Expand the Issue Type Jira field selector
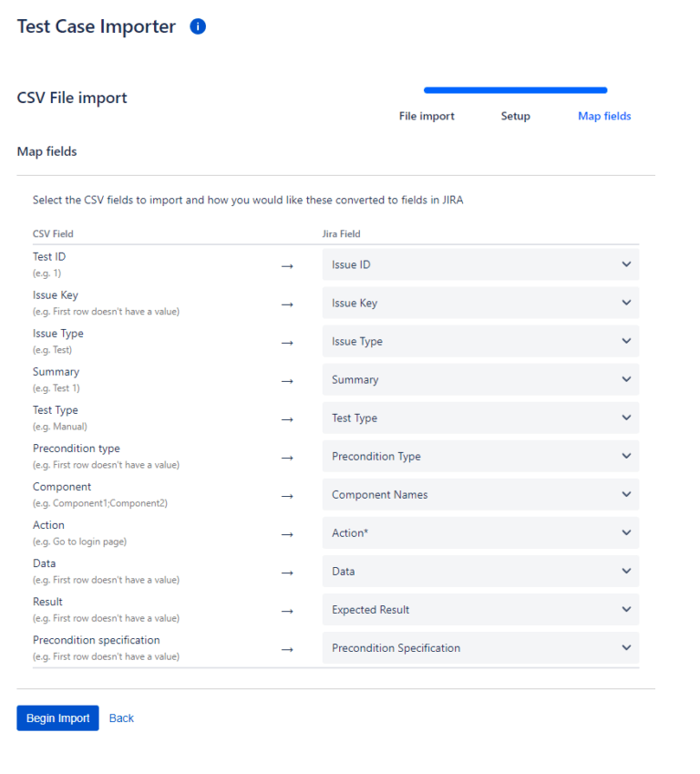Image resolution: width=700 pixels, height=774 pixels. [x=481, y=341]
